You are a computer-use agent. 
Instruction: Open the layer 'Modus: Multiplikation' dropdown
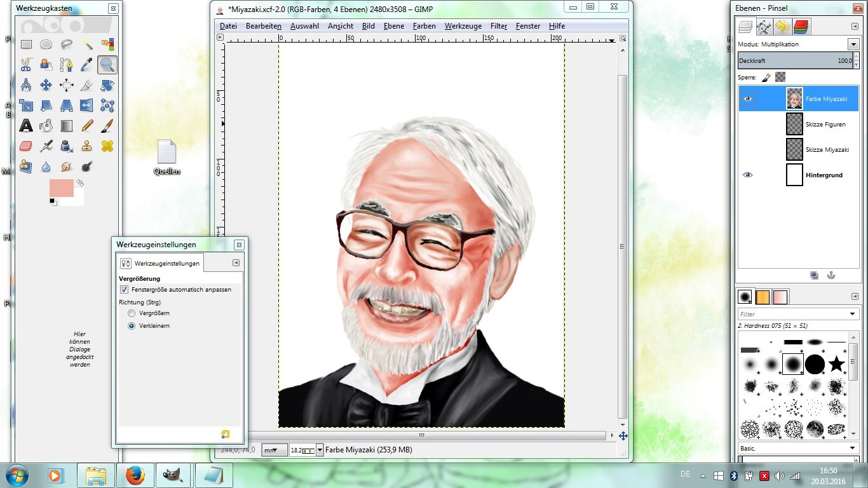click(853, 44)
